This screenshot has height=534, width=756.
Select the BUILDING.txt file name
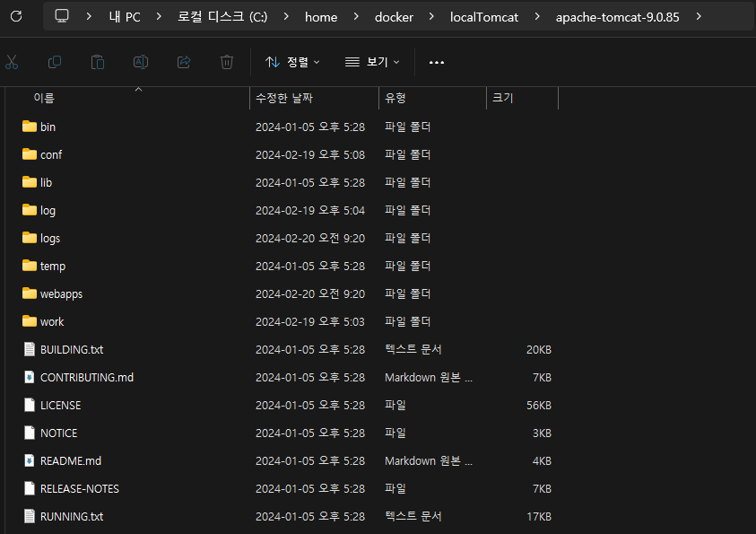coord(72,350)
